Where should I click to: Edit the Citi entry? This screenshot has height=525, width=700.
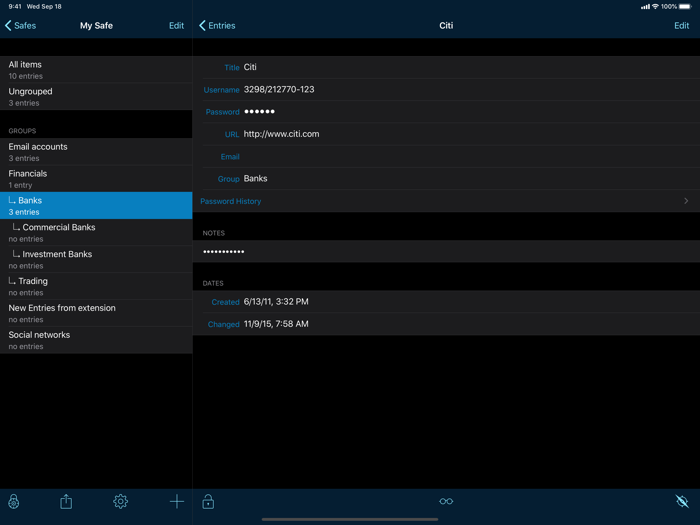click(x=681, y=25)
